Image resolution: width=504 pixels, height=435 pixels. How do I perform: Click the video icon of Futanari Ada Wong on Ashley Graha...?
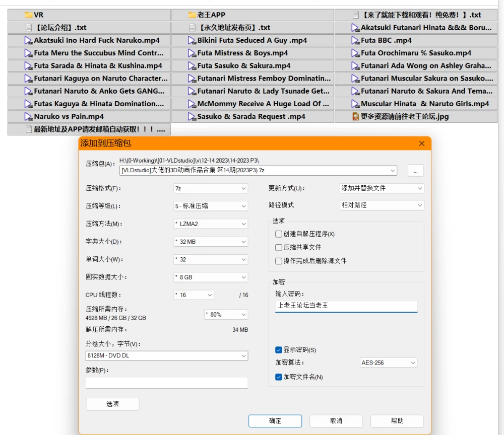[355, 65]
